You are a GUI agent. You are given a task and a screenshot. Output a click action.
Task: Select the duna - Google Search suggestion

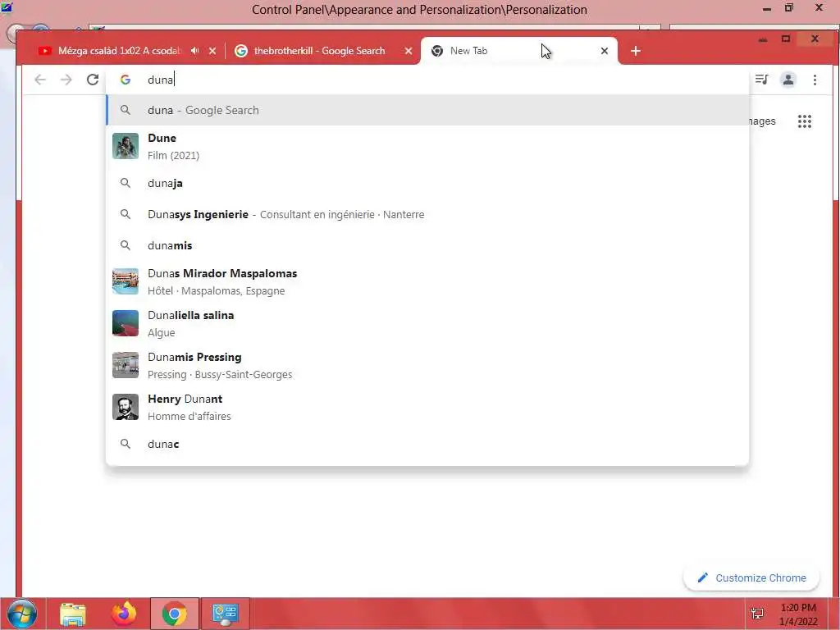pyautogui.click(x=427, y=111)
